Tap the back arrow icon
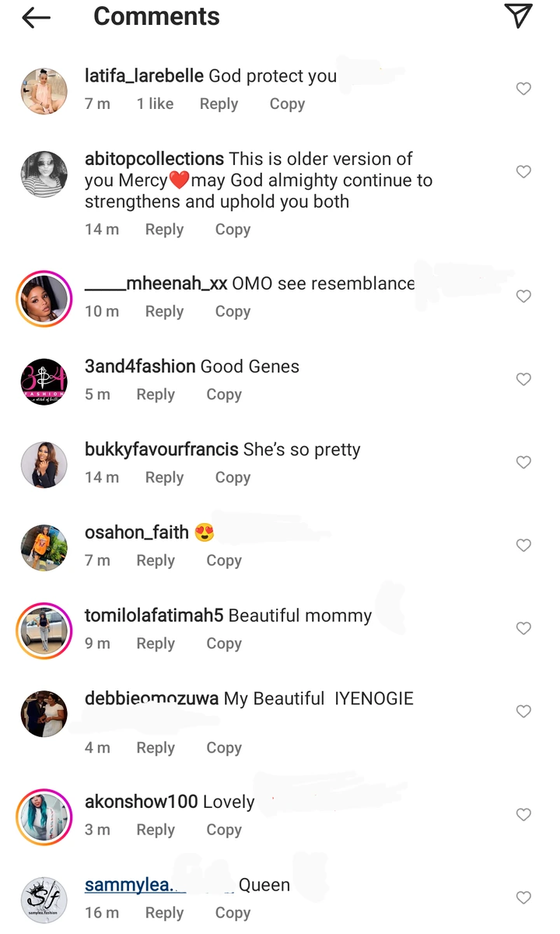Screen dimensions: 560x934 pos(37,18)
